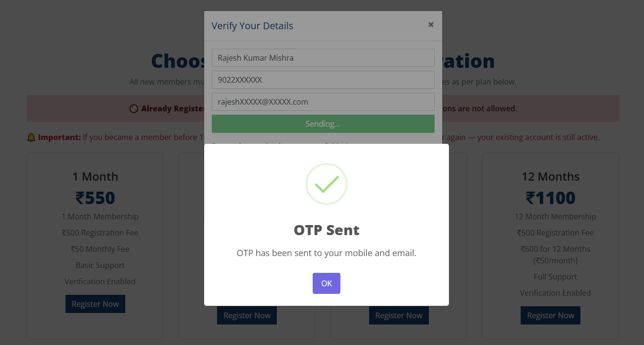Click the bell icon beside Important
The image size is (644, 345).
(32, 138)
